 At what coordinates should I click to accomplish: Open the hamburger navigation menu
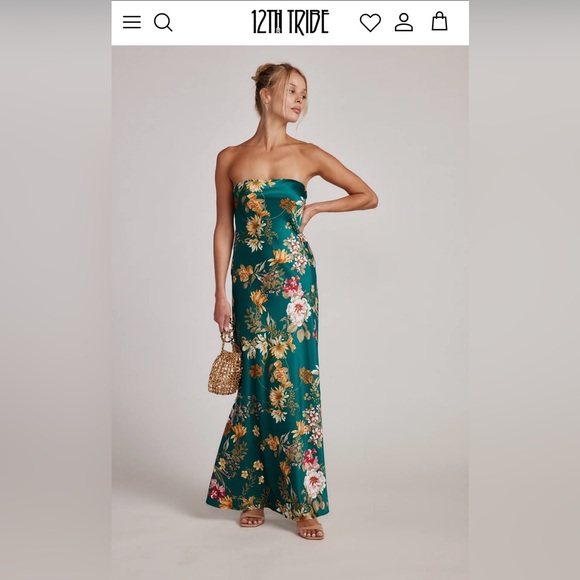click(132, 22)
